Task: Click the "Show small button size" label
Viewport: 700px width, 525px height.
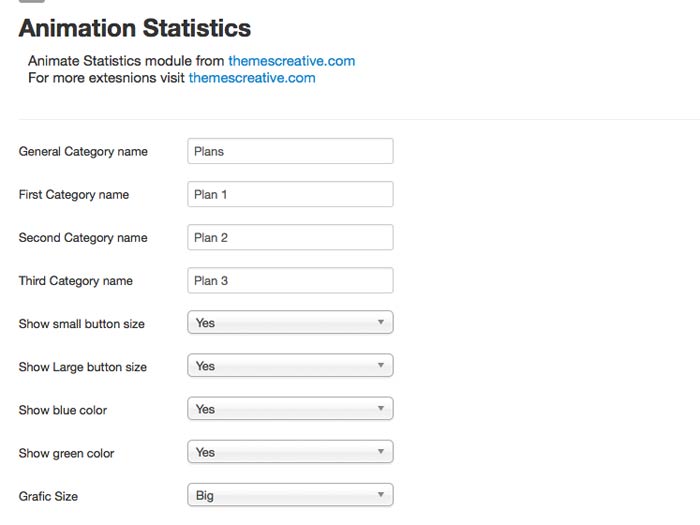Action: pos(81,324)
